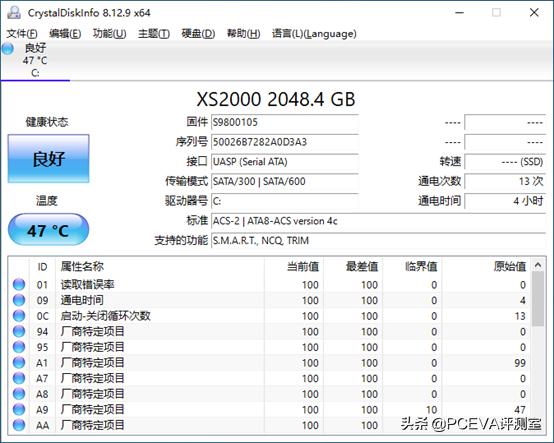This screenshot has height=443, width=554.
Task: Click the CrystalDiskInfo app icon in title bar
Action: pos(14,13)
